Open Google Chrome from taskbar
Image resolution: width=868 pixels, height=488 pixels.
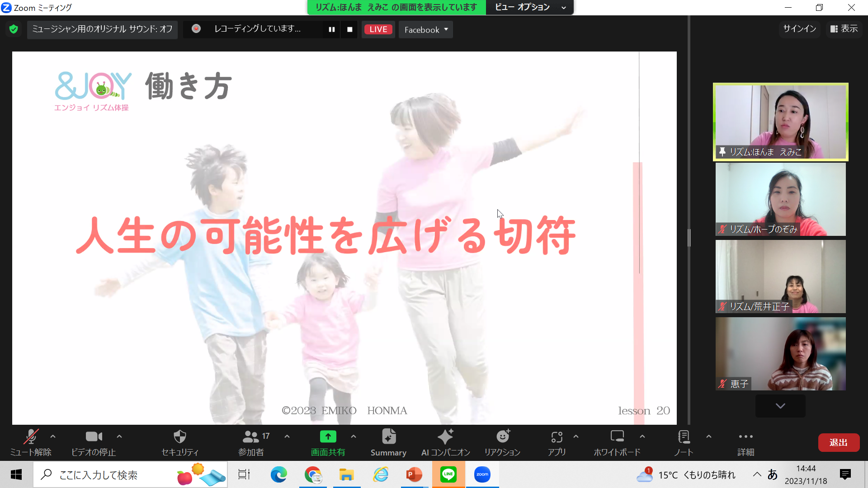(313, 474)
